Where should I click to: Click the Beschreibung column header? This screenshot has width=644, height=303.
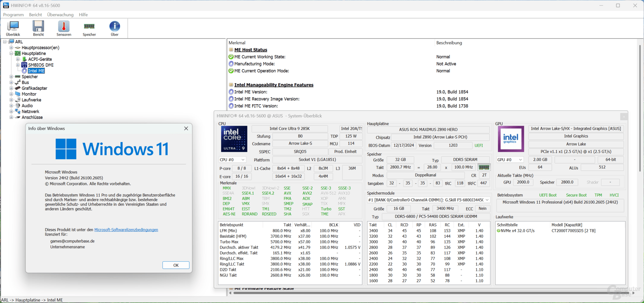click(x=449, y=43)
